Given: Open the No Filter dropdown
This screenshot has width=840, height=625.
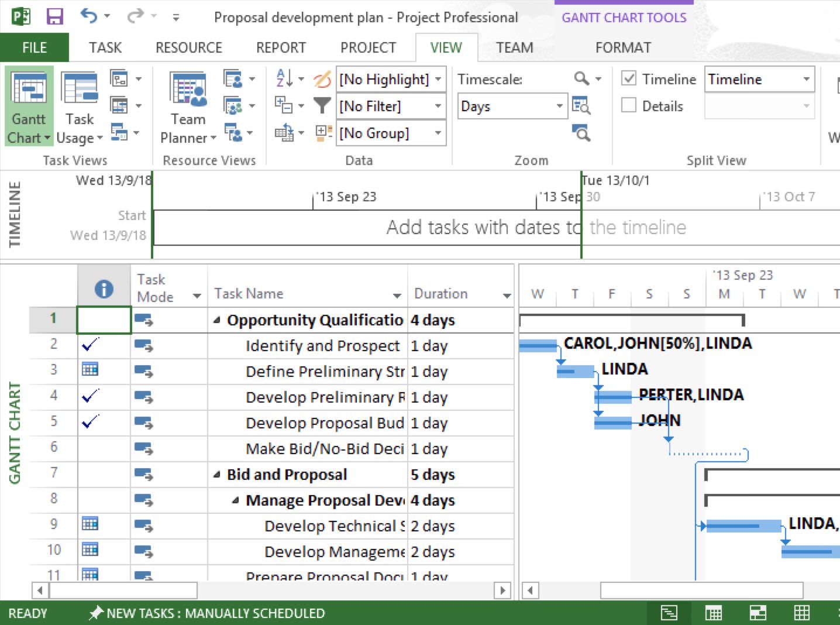Looking at the screenshot, I should pos(438,106).
